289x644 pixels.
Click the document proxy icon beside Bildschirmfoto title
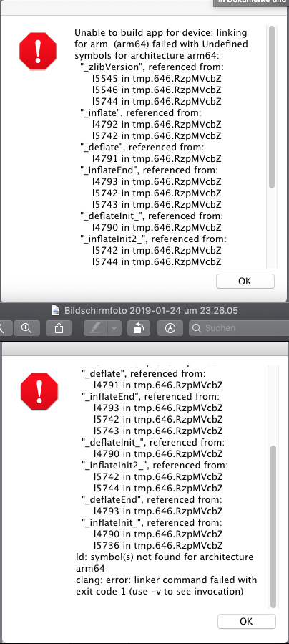(x=56, y=310)
